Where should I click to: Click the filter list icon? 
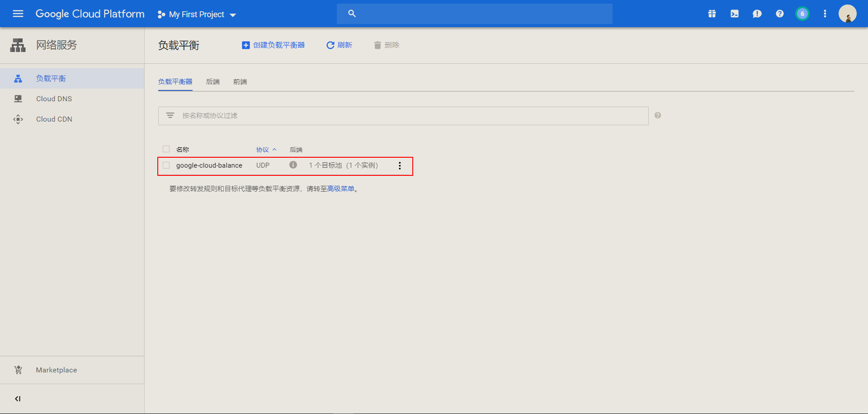pos(170,115)
